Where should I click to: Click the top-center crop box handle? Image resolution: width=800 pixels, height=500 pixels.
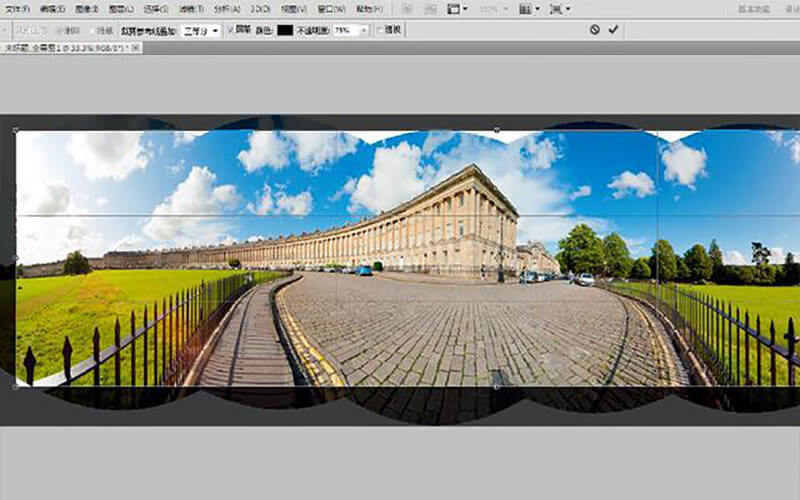point(497,130)
